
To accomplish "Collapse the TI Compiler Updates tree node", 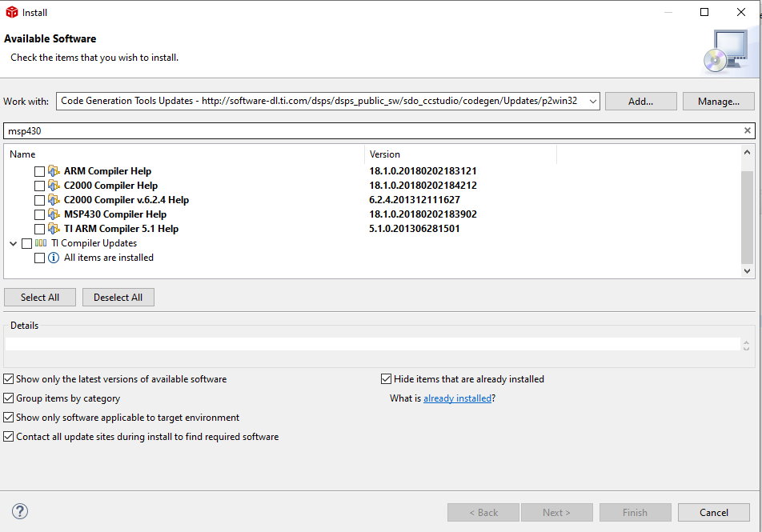I will pyautogui.click(x=13, y=243).
